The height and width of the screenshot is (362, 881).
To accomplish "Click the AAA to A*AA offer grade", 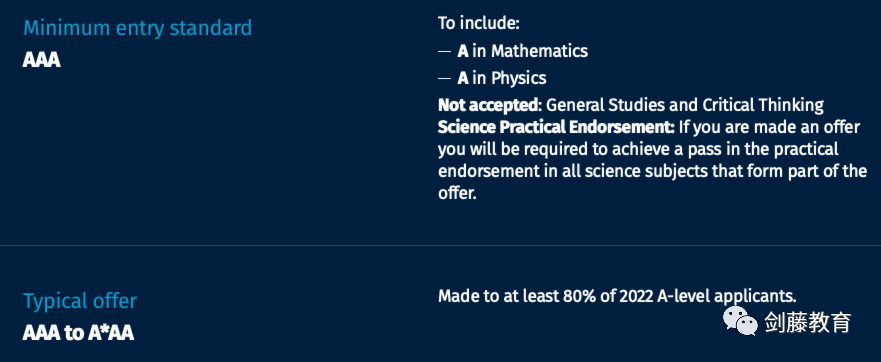I will click(x=78, y=333).
